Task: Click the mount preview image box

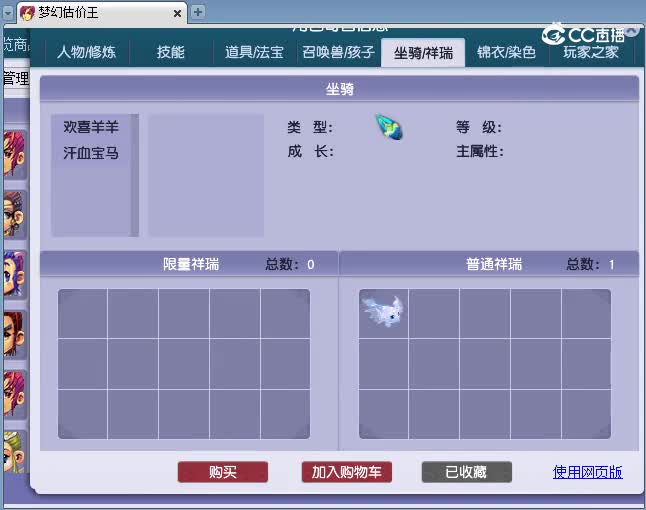Action: click(206, 175)
